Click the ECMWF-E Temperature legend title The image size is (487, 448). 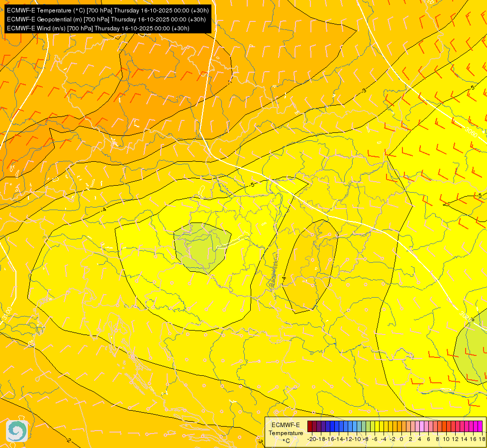[x=286, y=429]
